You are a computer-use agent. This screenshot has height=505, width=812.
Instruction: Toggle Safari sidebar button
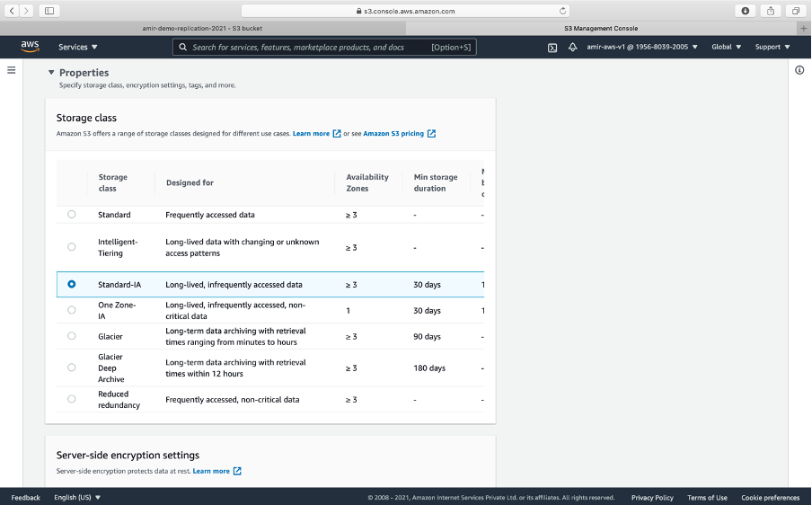coord(49,11)
